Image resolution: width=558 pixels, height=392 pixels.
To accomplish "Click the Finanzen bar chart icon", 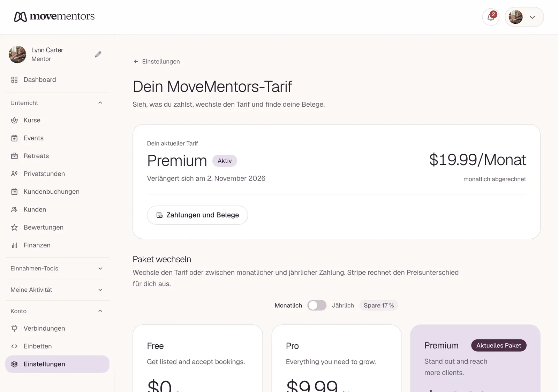I will coord(14,245).
